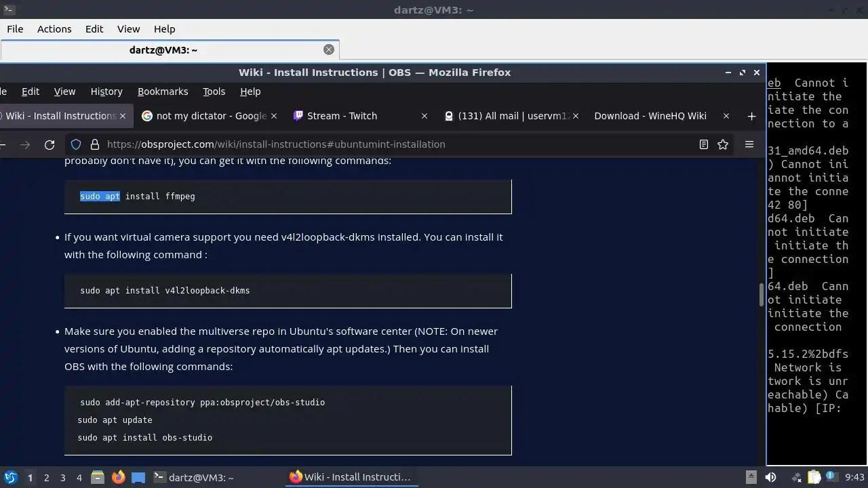This screenshot has height=488, width=868.
Task: Launch Firefox from the panel quicklaunch
Action: [x=118, y=478]
